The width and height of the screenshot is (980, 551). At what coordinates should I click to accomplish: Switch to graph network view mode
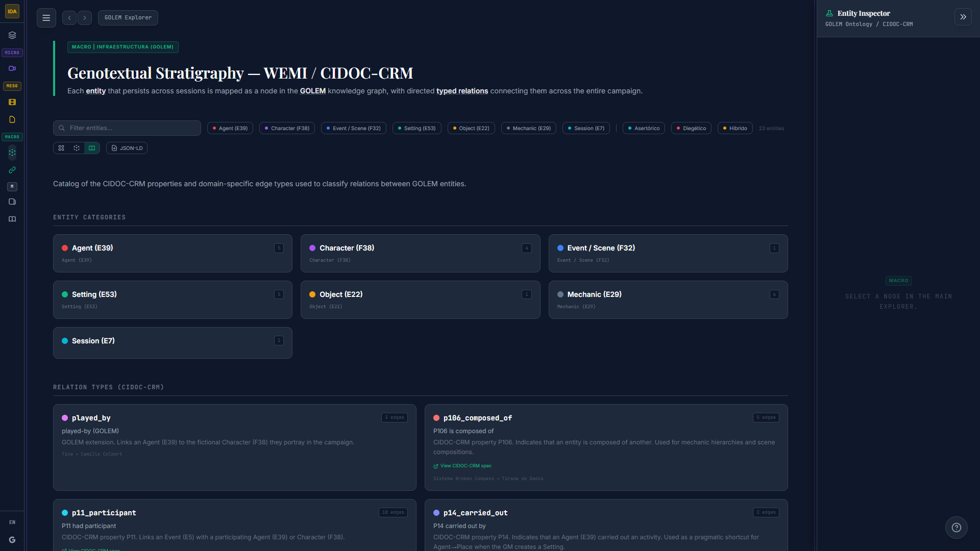(77, 148)
